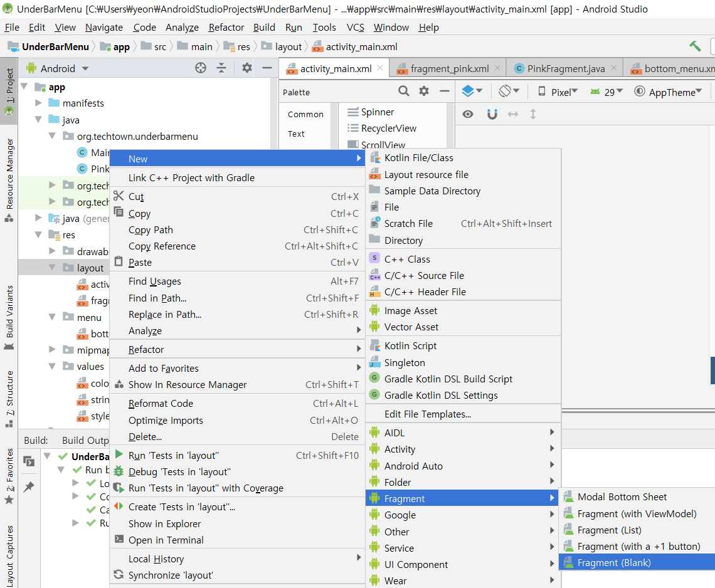This screenshot has width=715, height=588.
Task: Minimize the Palette panel with minus icon
Action: tap(445, 91)
